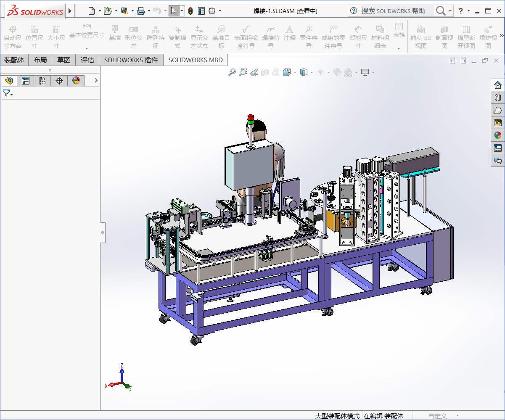
Task: Collapse the left panel with split handle
Action: coord(103,232)
